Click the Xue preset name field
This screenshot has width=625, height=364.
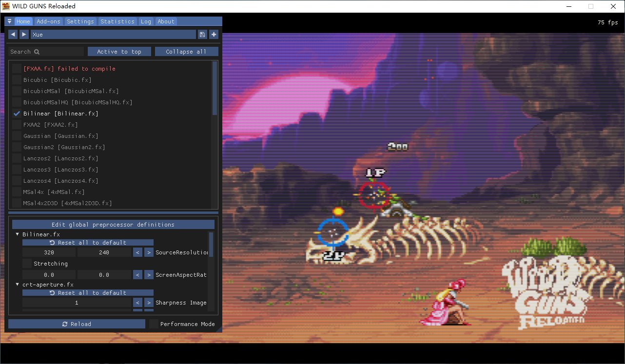coord(112,34)
